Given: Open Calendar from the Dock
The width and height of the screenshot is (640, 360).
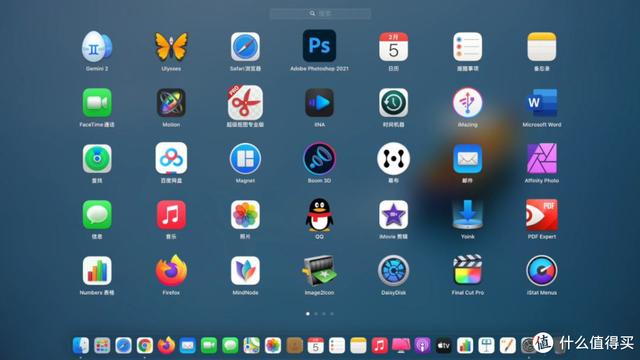Looking at the screenshot, I should (316, 346).
